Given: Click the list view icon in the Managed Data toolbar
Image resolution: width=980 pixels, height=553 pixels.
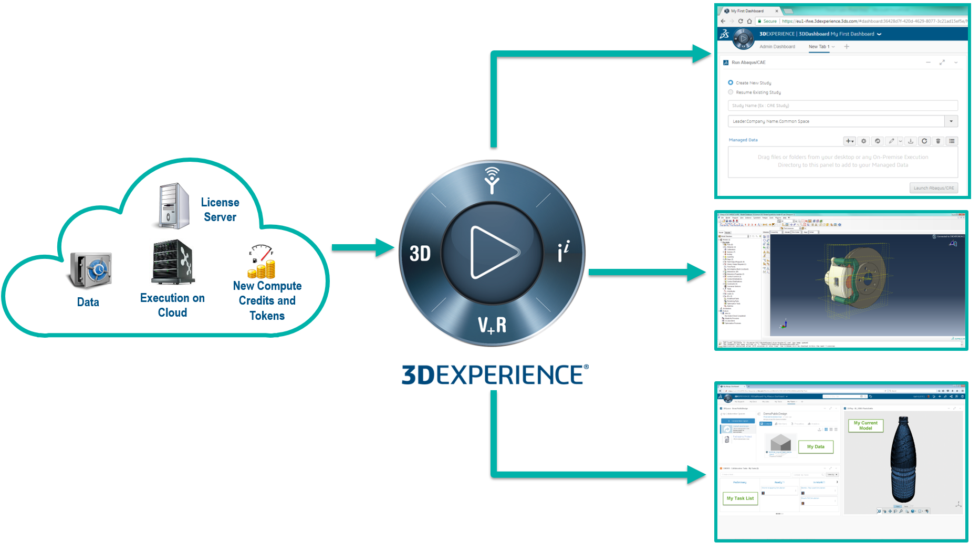Looking at the screenshot, I should click(952, 141).
